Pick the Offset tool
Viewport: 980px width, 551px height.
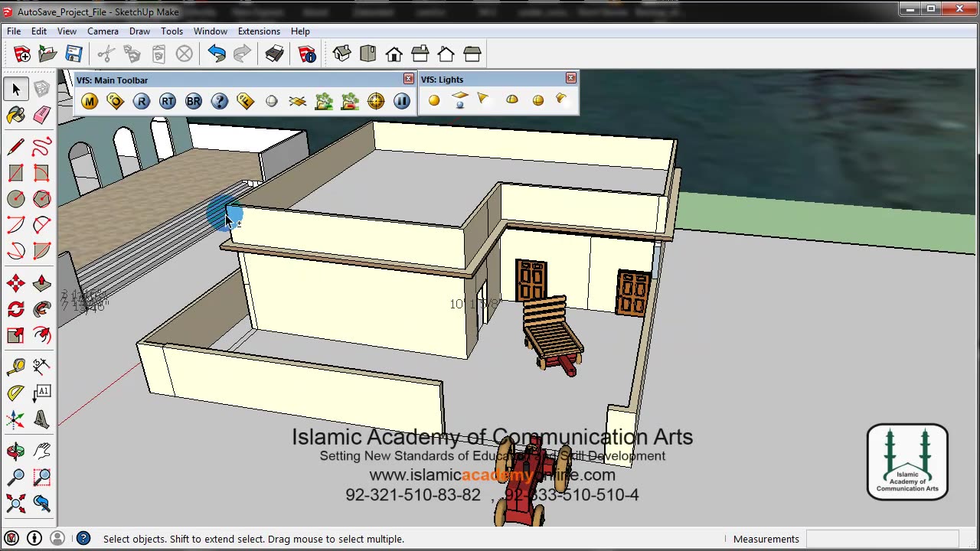pyautogui.click(x=42, y=335)
